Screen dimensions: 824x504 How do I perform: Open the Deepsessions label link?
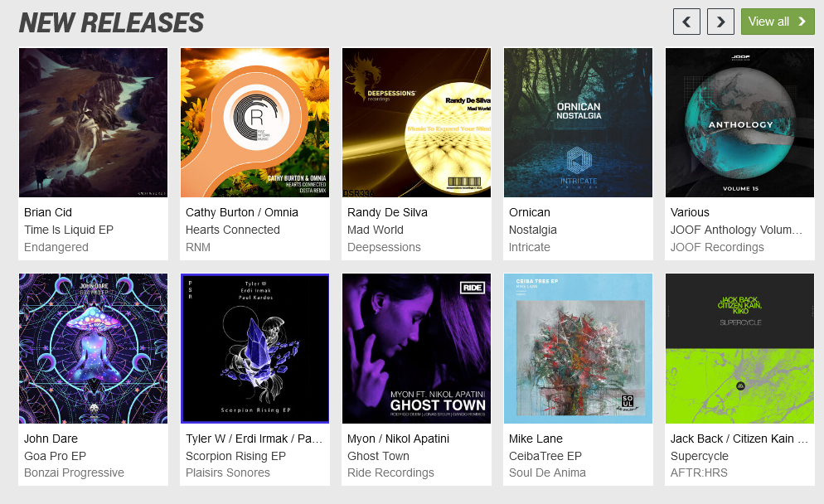[384, 247]
